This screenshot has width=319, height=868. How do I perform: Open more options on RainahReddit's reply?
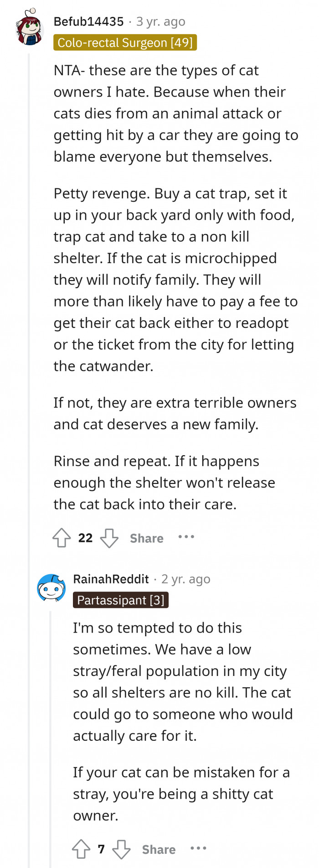(198, 848)
